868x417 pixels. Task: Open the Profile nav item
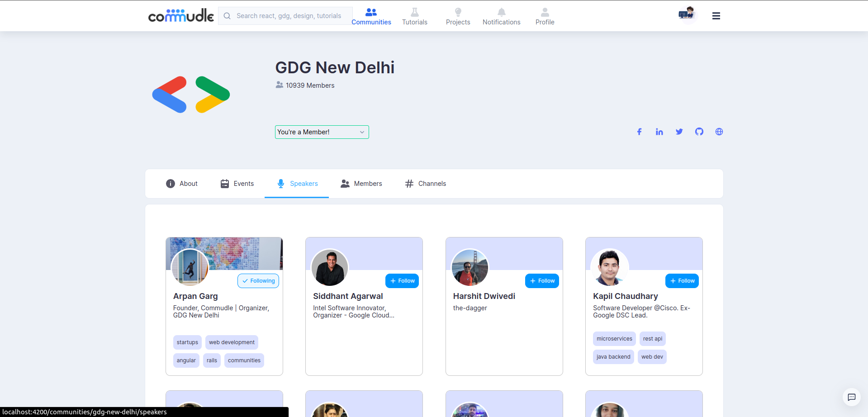click(x=545, y=16)
